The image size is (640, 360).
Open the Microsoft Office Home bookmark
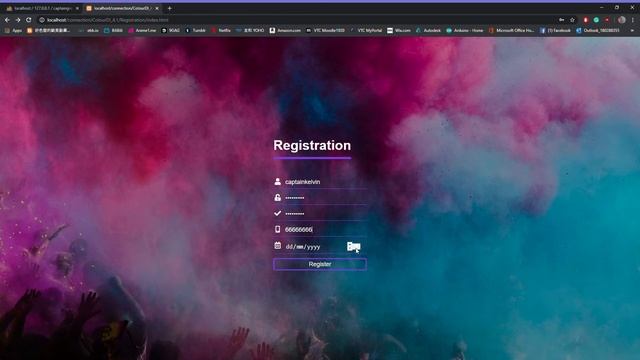(x=511, y=30)
